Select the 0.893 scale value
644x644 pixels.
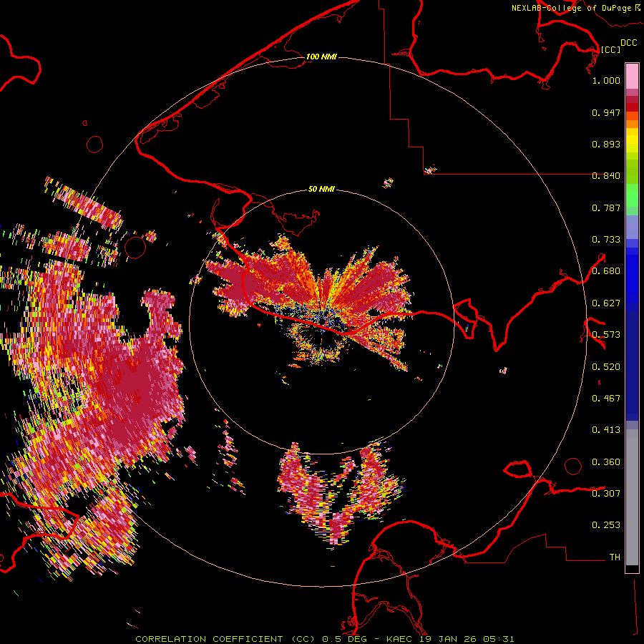[x=606, y=144]
